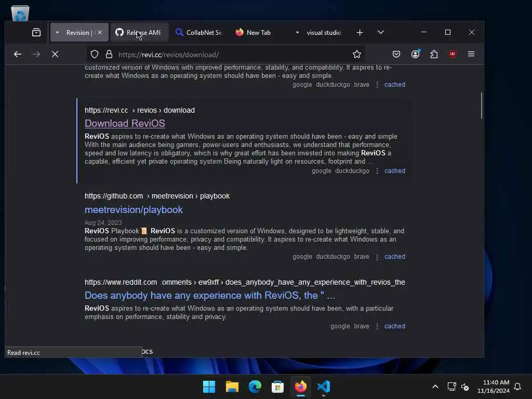Open cached link for meetrevision/playbook result
The width and height of the screenshot is (532, 399).
point(395,257)
